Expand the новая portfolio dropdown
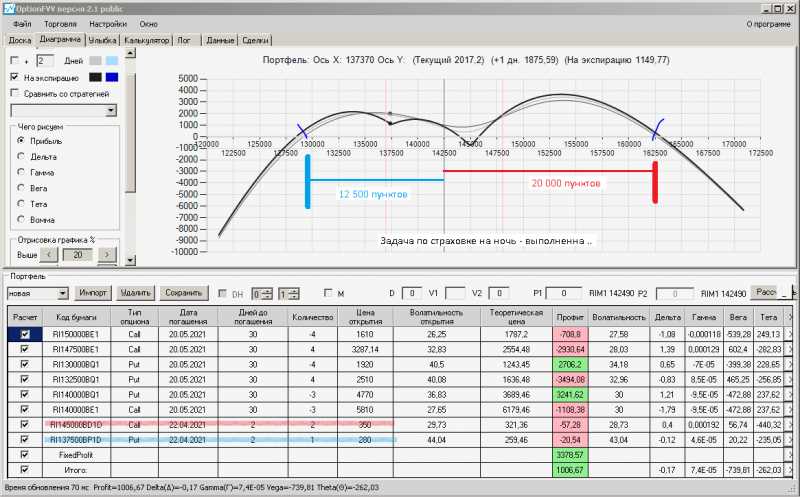 63,293
